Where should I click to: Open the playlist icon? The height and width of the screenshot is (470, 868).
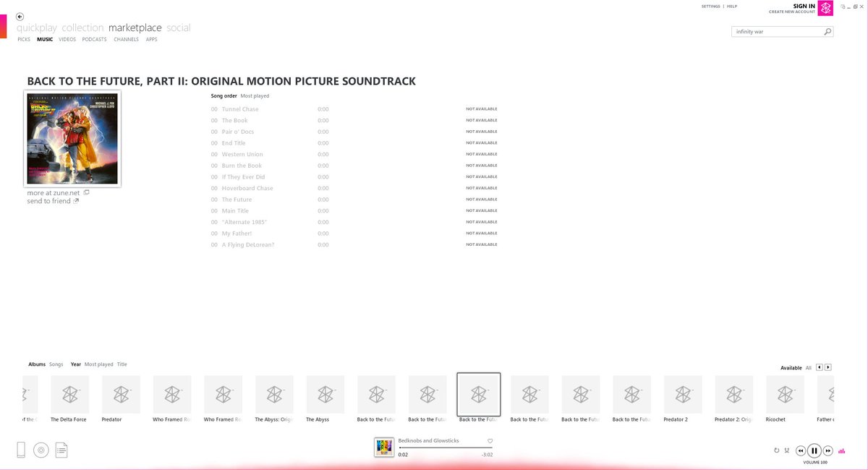click(61, 450)
